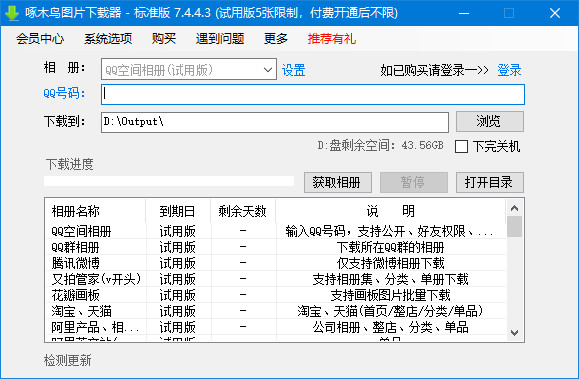Viewport: 579px width, 379px height.
Task: Click the green download app icon in title bar
Action: click(x=12, y=13)
